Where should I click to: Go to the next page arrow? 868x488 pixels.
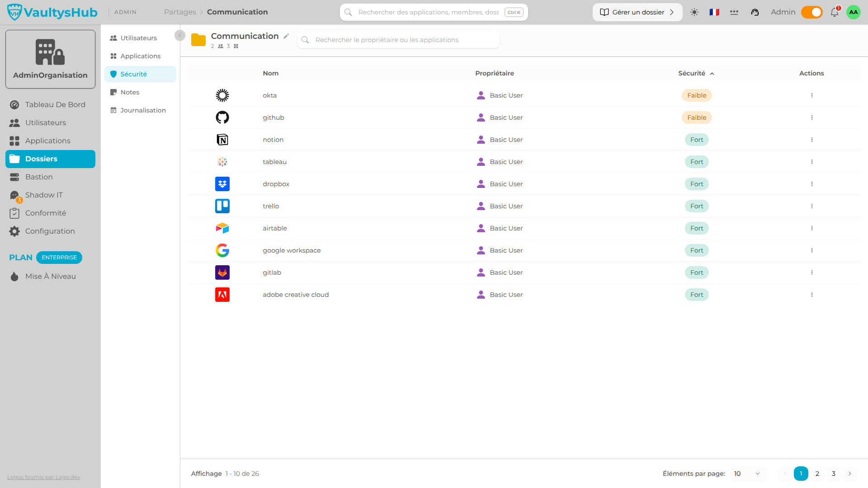(850, 474)
